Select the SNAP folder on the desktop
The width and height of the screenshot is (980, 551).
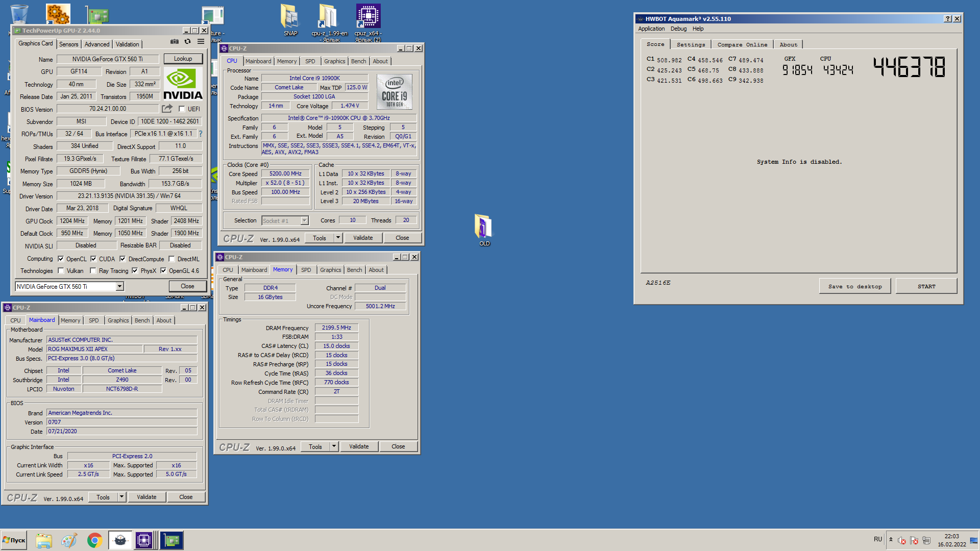tap(290, 20)
